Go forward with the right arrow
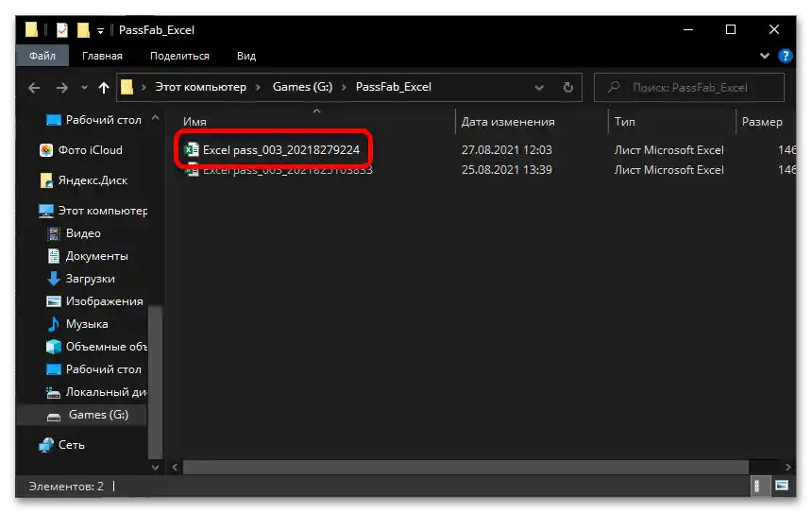Screen dimensions: 812x513 pyautogui.click(x=61, y=88)
